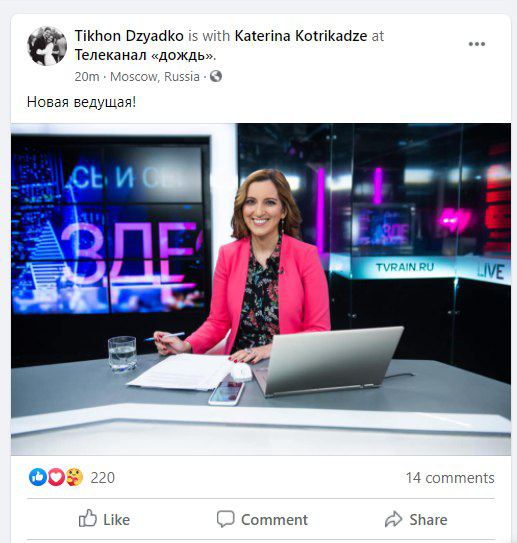
Task: Open the Телеканал «дождь» page link
Action: (145, 55)
